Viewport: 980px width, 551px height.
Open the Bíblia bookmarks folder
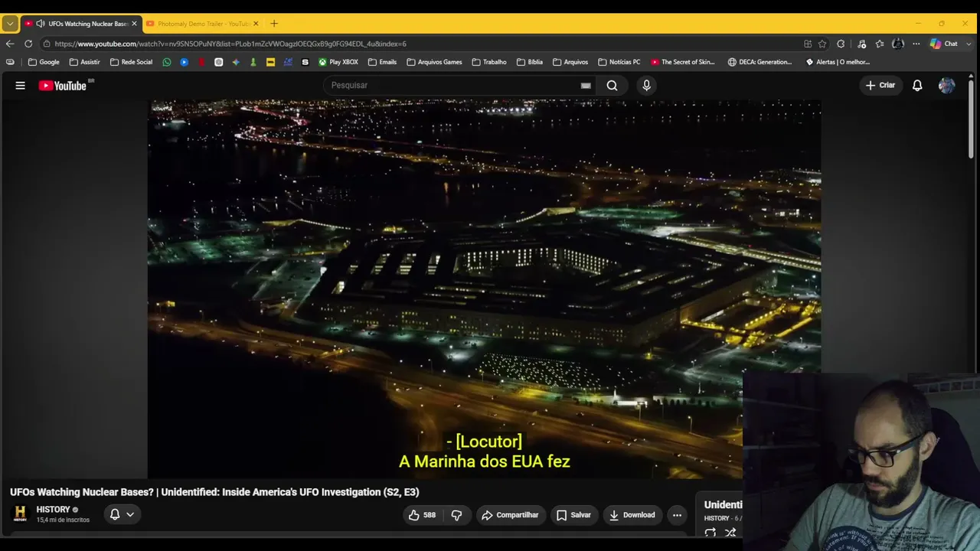[x=529, y=62]
